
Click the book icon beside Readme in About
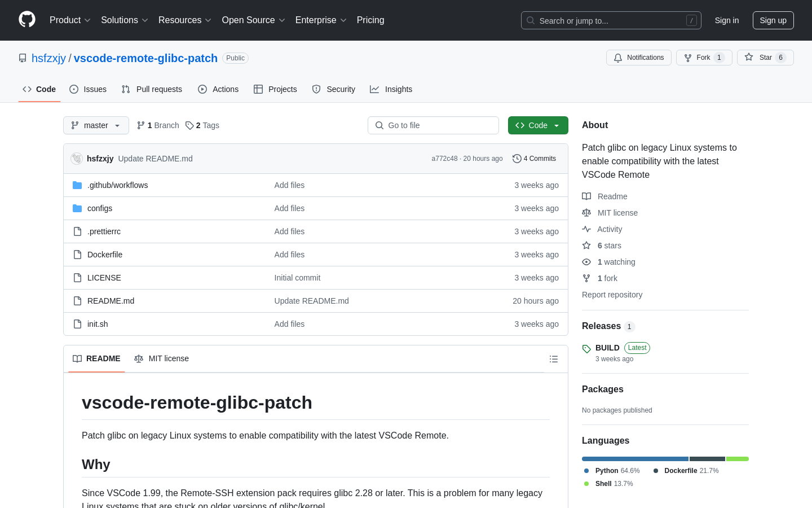tap(586, 196)
